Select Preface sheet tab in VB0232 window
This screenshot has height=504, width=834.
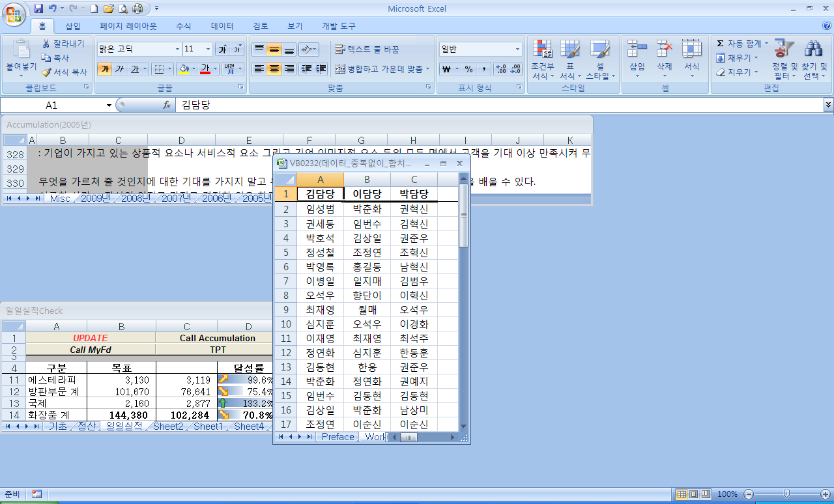338,437
